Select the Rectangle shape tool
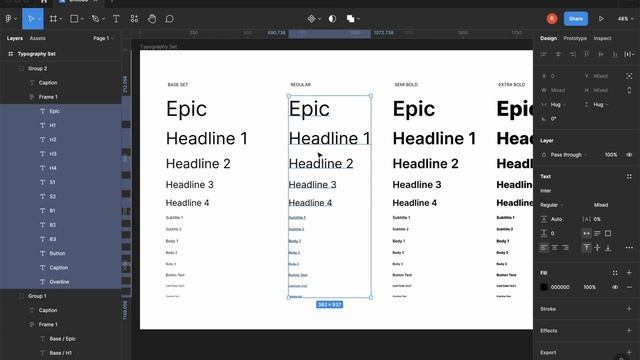The image size is (640, 360). [x=74, y=19]
